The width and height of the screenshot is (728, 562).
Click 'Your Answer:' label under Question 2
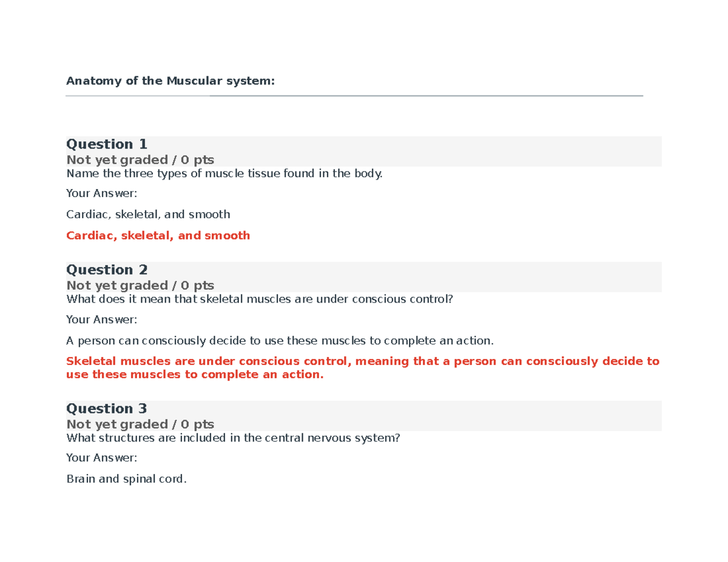102,319
